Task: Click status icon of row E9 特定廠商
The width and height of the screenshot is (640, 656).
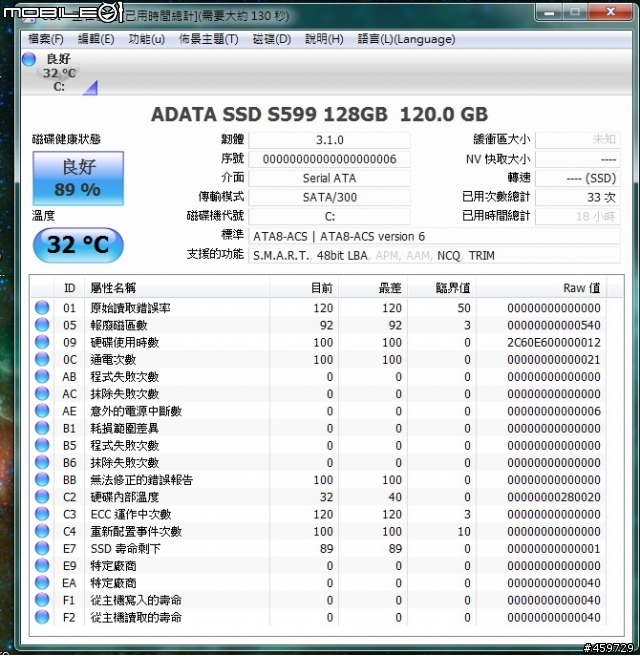Action: pyautogui.click(x=42, y=565)
